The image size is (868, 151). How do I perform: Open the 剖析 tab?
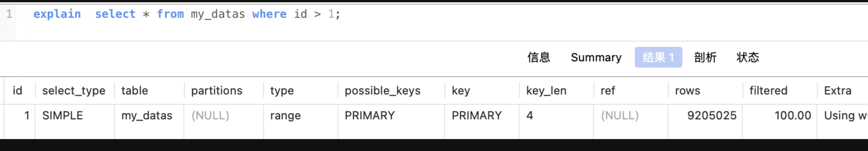click(705, 57)
